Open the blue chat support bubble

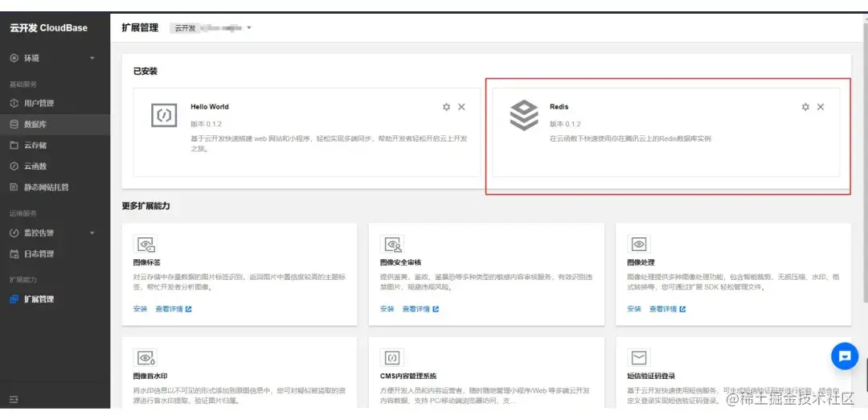[845, 356]
